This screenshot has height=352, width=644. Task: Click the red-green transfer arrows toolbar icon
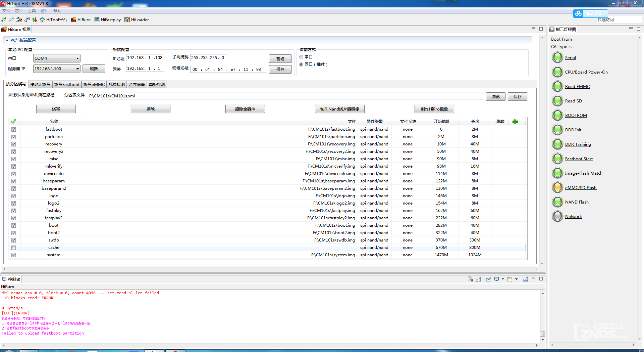pos(35,19)
